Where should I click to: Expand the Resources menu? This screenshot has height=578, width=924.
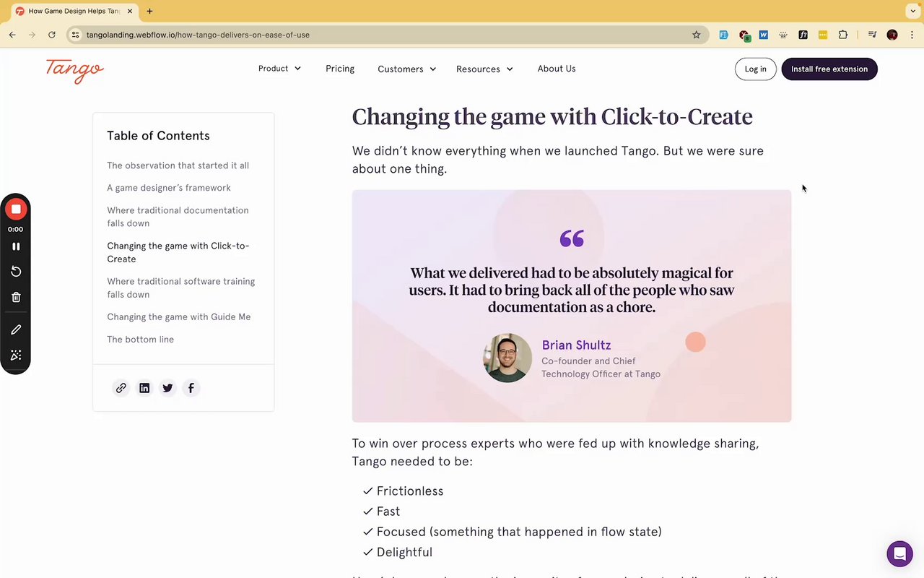point(484,69)
